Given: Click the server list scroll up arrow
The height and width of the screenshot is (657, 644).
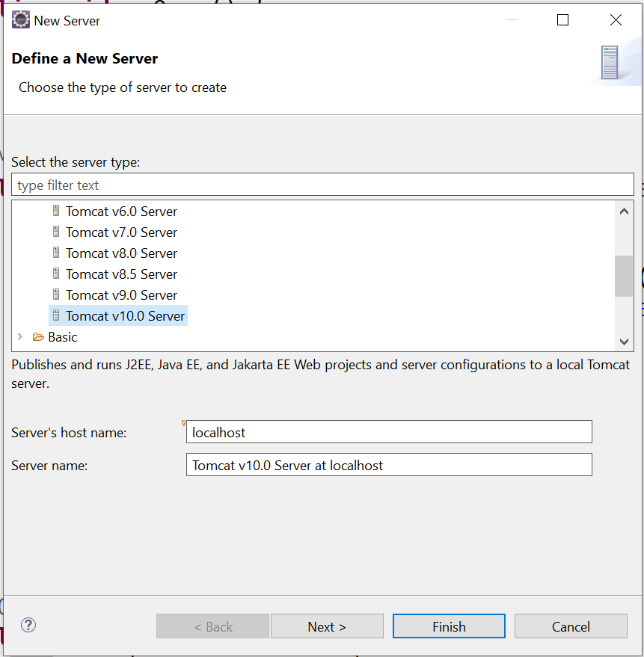Looking at the screenshot, I should pos(624,212).
